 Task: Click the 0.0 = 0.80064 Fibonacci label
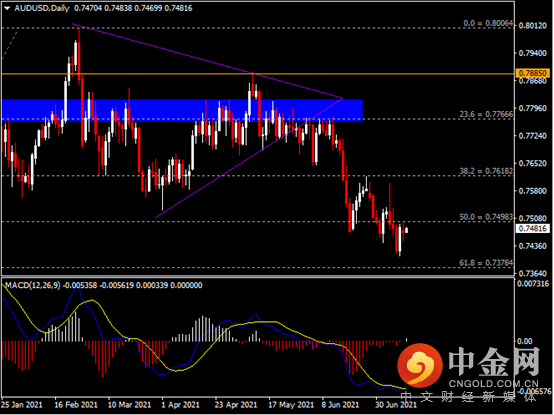[x=488, y=23]
